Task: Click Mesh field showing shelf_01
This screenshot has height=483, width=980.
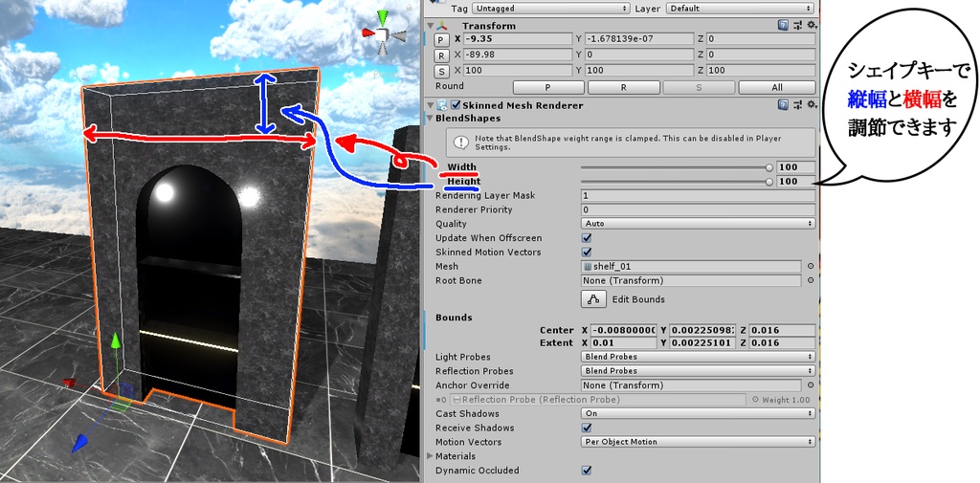Action: (x=691, y=266)
